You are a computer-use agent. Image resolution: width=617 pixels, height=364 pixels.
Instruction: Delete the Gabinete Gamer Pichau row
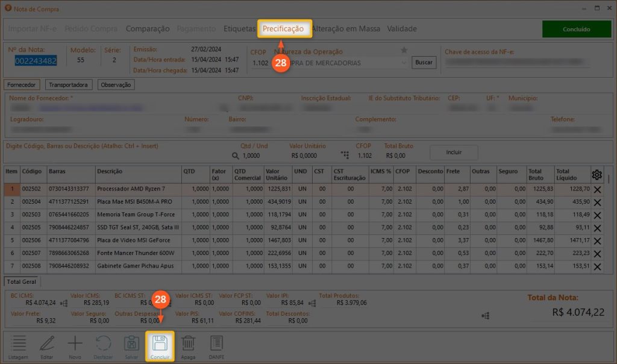[597, 266]
